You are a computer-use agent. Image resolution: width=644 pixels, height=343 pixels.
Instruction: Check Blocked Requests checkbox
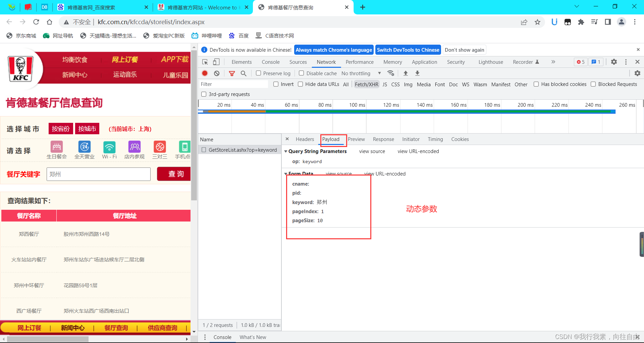pos(593,84)
